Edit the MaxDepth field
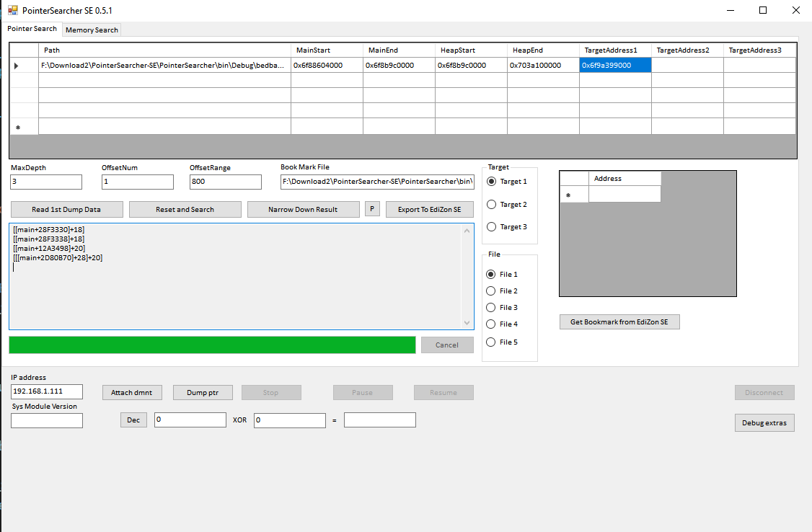The image size is (812, 532). (46, 182)
